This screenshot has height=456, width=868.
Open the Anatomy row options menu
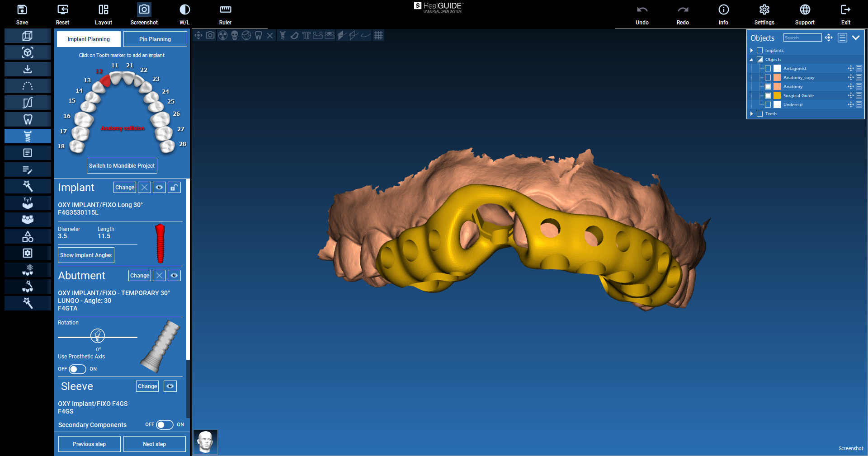point(859,87)
